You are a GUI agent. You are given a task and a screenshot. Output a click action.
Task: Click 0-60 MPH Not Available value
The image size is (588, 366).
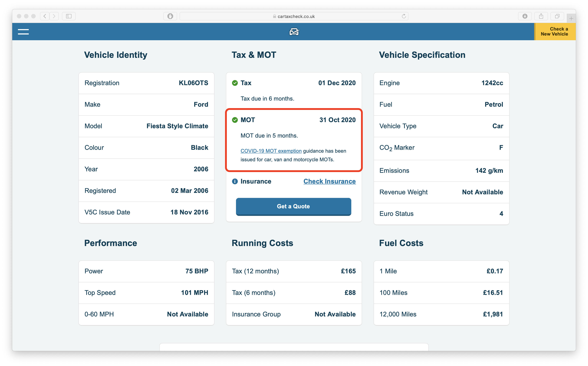(188, 314)
